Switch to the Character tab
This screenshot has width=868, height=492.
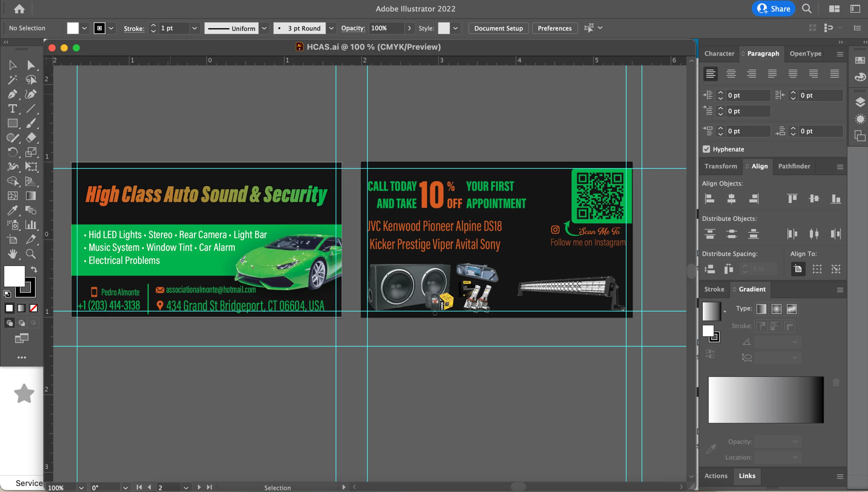(719, 54)
